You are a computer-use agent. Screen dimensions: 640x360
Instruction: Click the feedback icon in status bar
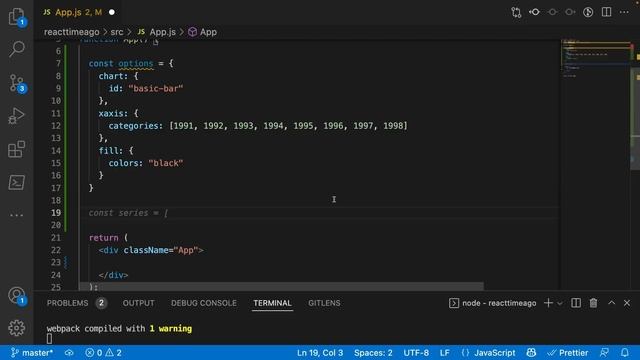[x=604, y=353]
